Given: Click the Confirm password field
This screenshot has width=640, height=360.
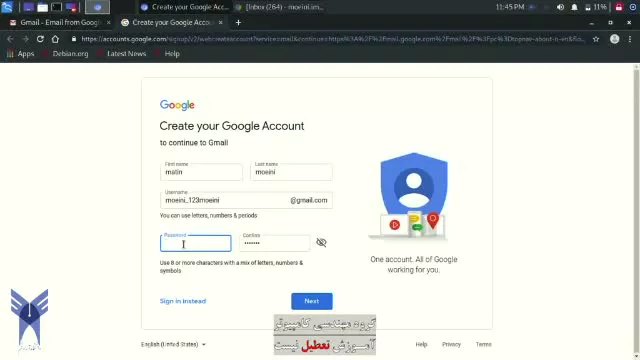Looking at the screenshot, I should pyautogui.click(x=274, y=243).
